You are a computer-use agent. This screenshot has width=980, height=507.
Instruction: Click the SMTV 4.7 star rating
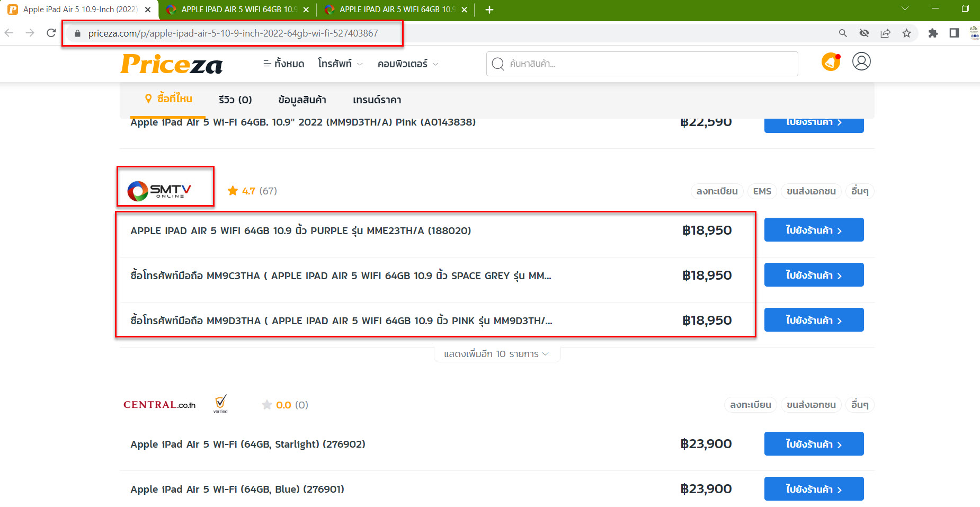coord(252,191)
